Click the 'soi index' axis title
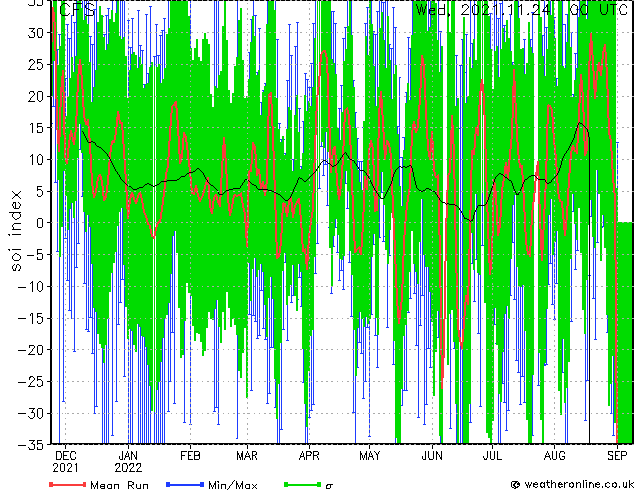The width and height of the screenshot is (634, 490). (16, 230)
